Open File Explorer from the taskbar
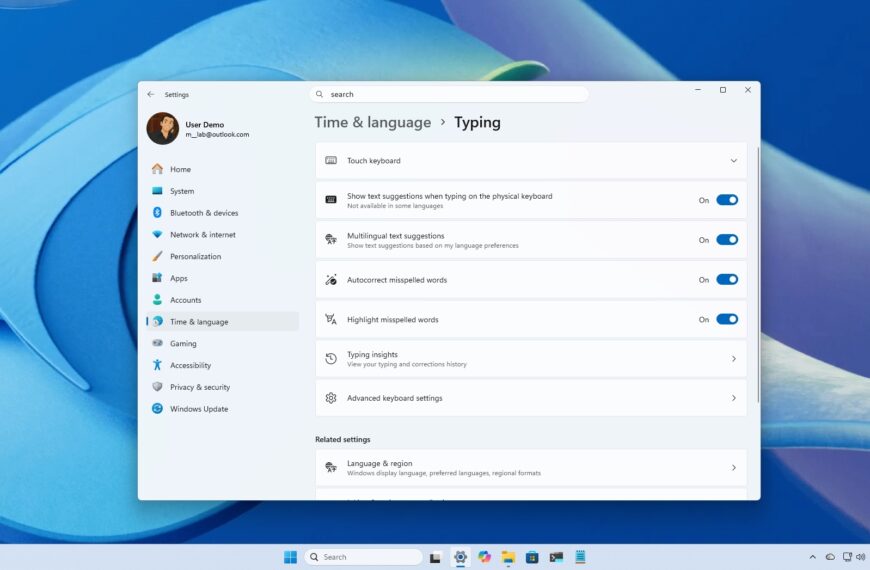The image size is (870, 570). point(508,557)
